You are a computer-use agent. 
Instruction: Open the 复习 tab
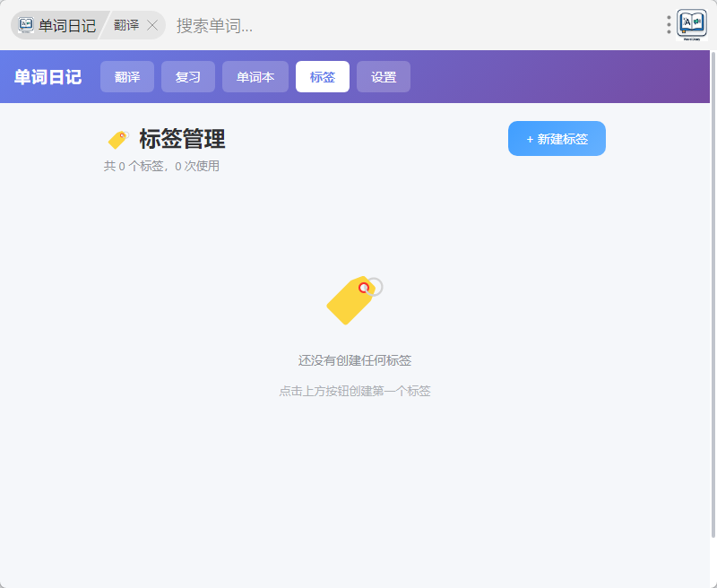pos(188,77)
